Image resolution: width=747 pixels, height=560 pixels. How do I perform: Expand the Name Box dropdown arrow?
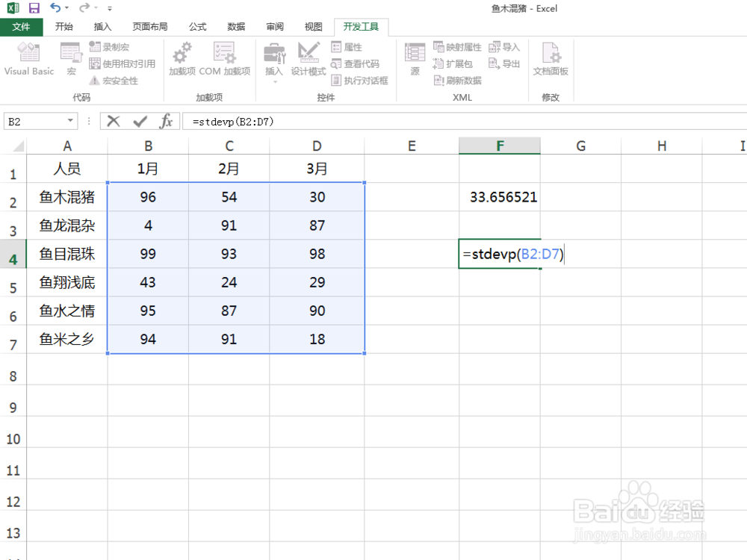(x=70, y=121)
